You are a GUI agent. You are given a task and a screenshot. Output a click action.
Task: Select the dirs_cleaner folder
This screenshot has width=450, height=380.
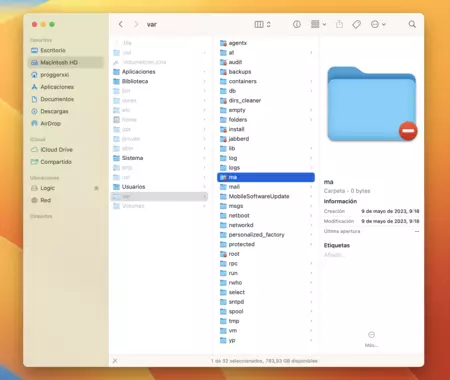pos(266,100)
